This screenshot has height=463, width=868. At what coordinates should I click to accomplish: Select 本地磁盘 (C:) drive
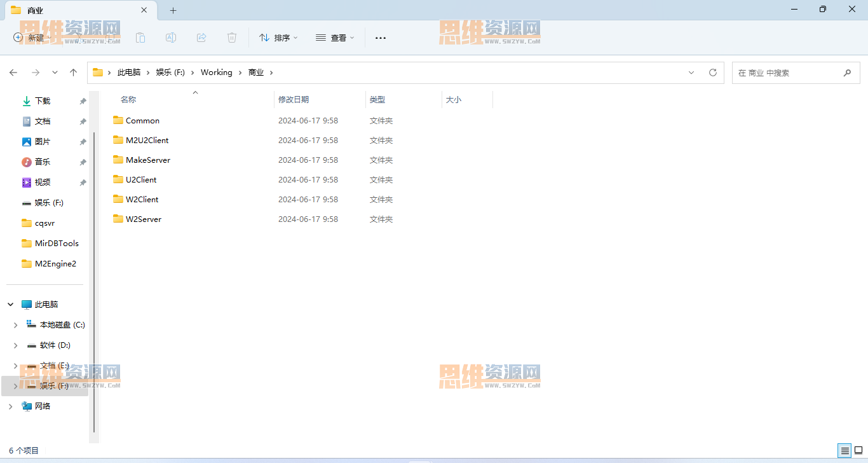click(62, 325)
